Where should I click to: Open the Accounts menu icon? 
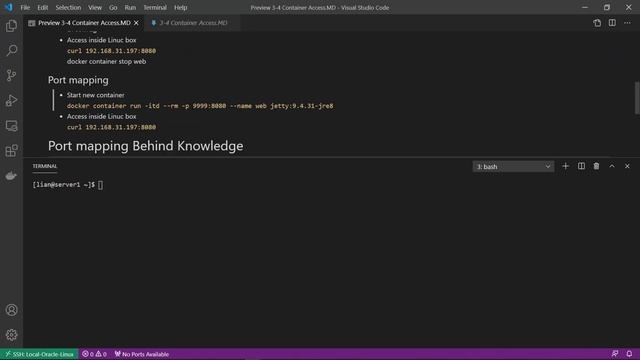pos(11,310)
